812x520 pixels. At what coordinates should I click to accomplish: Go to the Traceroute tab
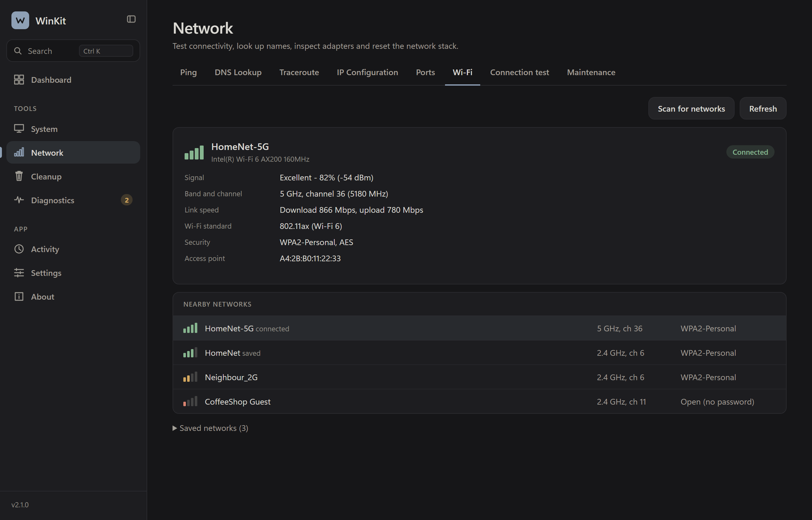[299, 72]
